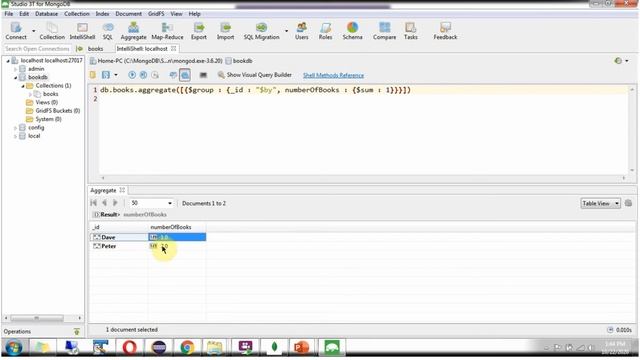
Task: Open the Collection menu
Action: [77, 13]
